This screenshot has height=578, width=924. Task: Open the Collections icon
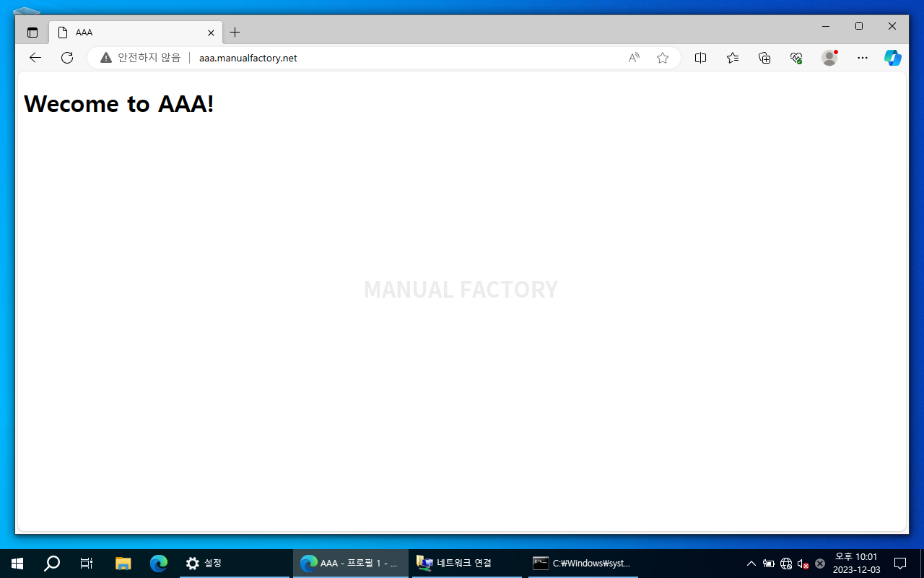tap(765, 58)
